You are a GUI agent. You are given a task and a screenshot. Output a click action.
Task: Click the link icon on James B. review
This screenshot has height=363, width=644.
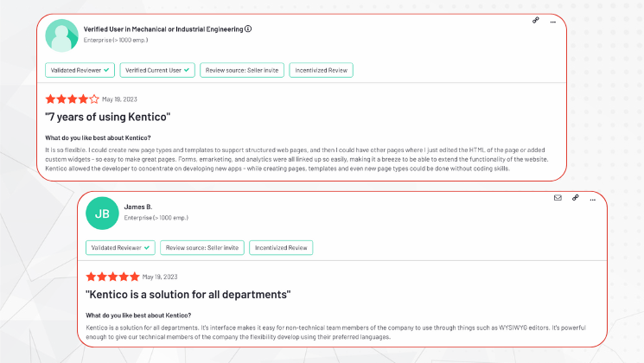pos(575,198)
